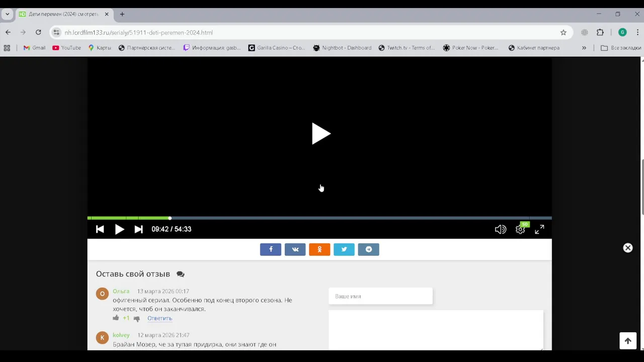Open Все закладки folder
The image size is (644, 362).
coord(621,48)
